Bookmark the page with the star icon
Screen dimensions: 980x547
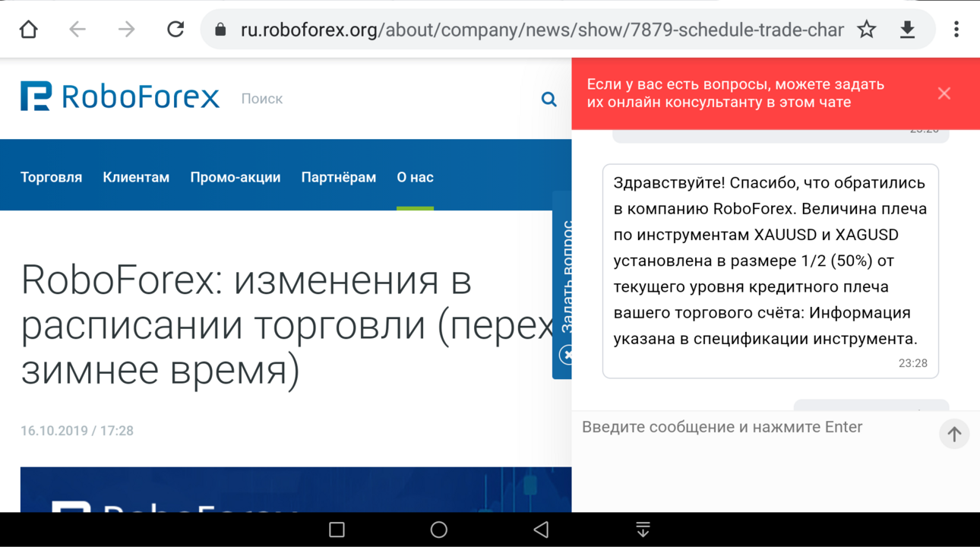tap(867, 30)
